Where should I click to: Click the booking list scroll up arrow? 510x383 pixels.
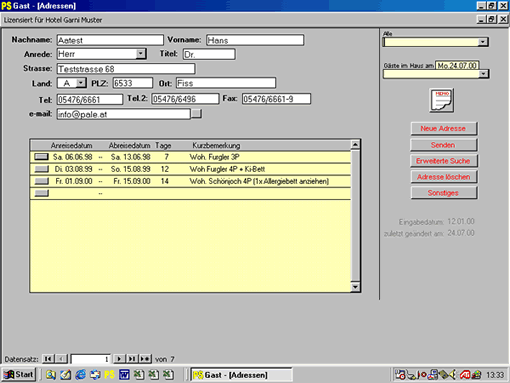(x=355, y=145)
